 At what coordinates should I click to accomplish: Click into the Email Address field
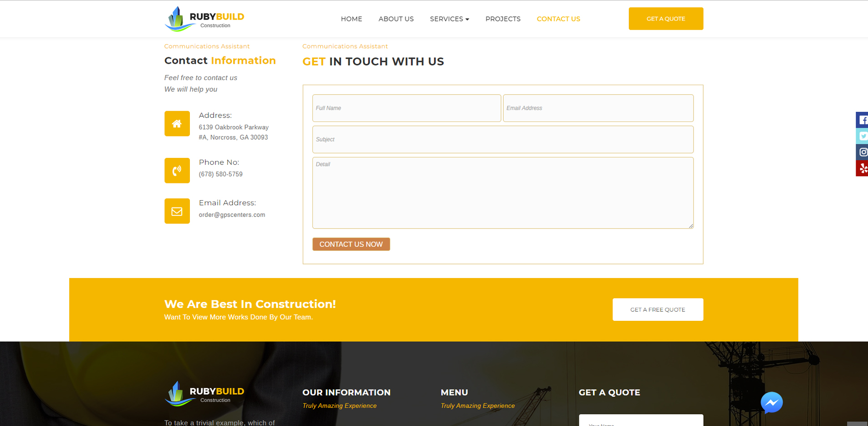click(598, 108)
